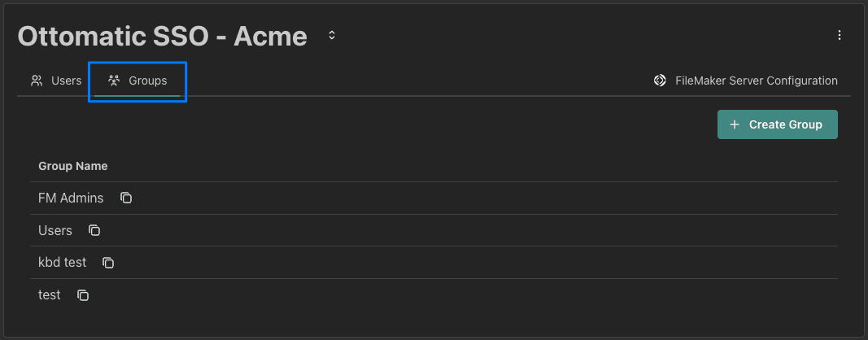
Task: Copy the Users group name
Action: pos(94,230)
